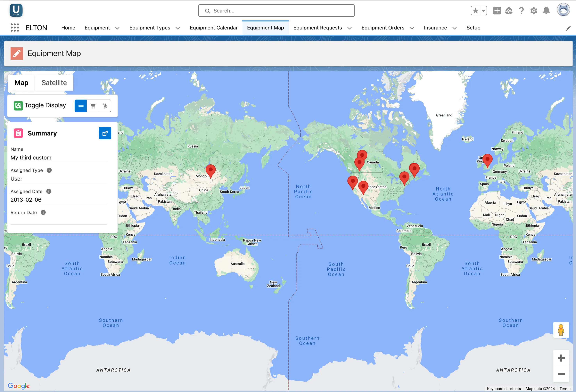Click the Assigned Type info icon
Screen dimensions: 576x392
coord(49,170)
